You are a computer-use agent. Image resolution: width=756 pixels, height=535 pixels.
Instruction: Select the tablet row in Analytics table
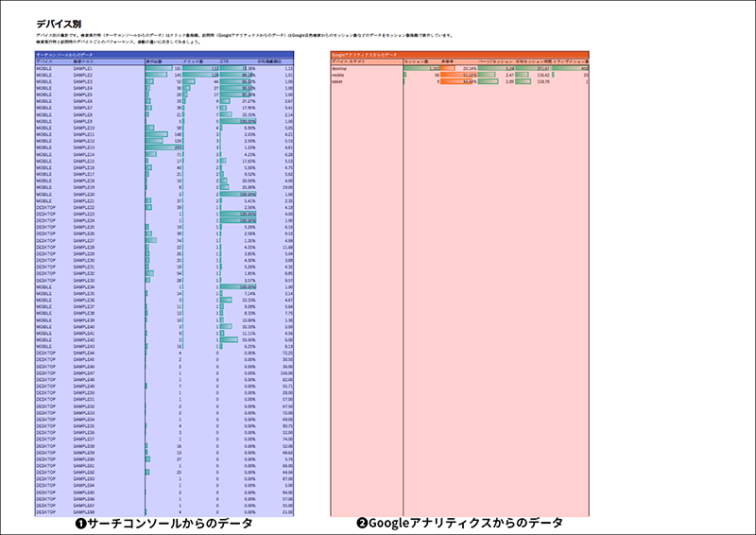(x=460, y=81)
